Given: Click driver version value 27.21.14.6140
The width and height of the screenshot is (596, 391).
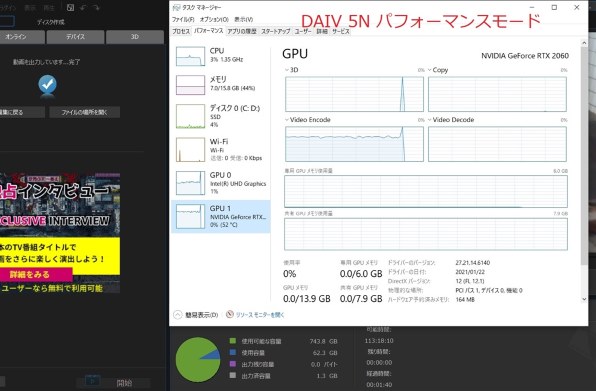Looking at the screenshot, I should click(x=472, y=263).
